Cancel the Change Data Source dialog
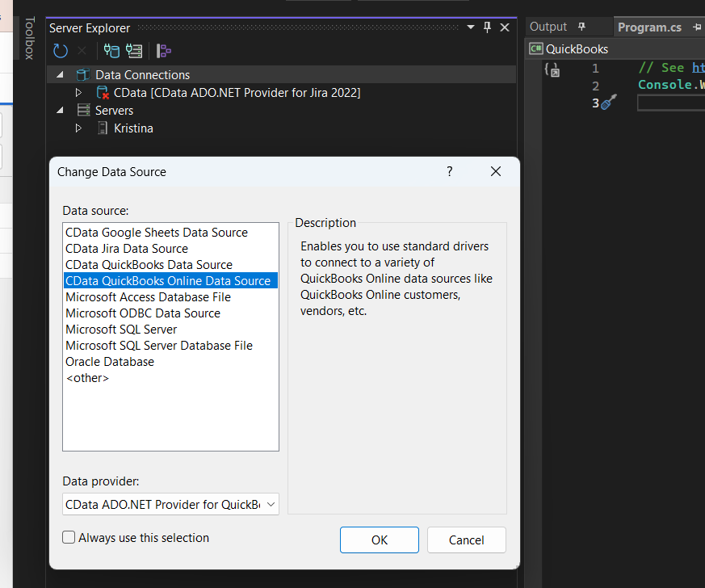This screenshot has height=588, width=705. pos(466,540)
